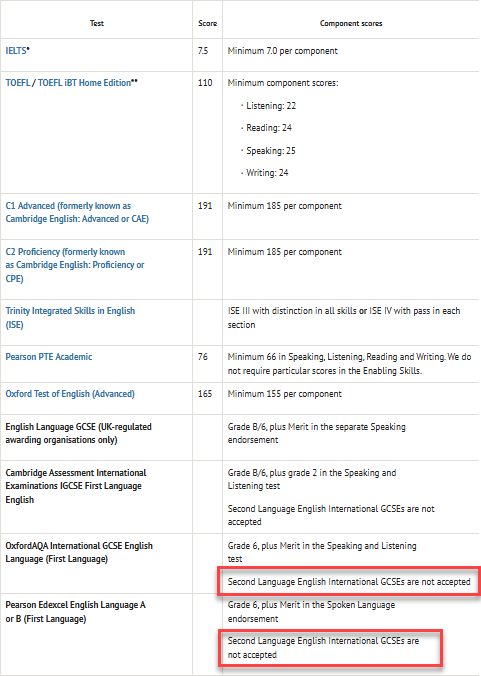Screen dimensions: 481x676
Task: Open the Pearson PTE Academic link
Action: [49, 357]
